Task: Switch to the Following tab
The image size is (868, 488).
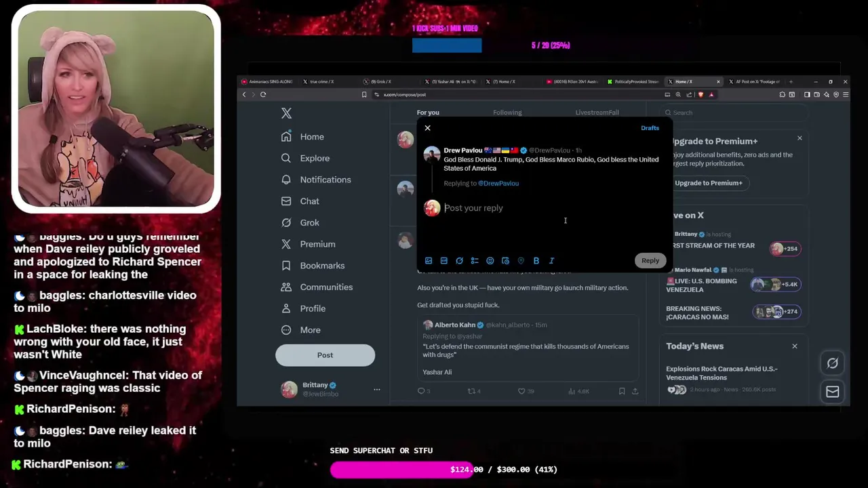Action: 507,113
